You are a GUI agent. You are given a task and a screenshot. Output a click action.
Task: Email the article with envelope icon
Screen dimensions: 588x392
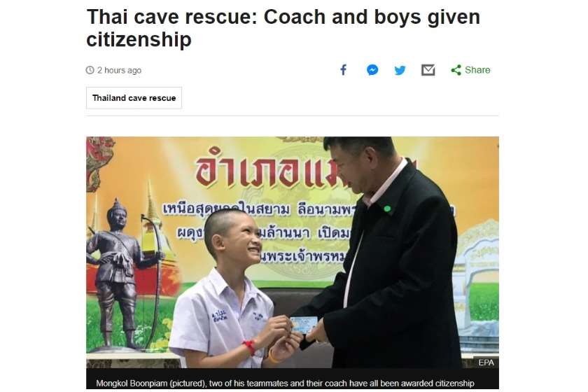428,70
